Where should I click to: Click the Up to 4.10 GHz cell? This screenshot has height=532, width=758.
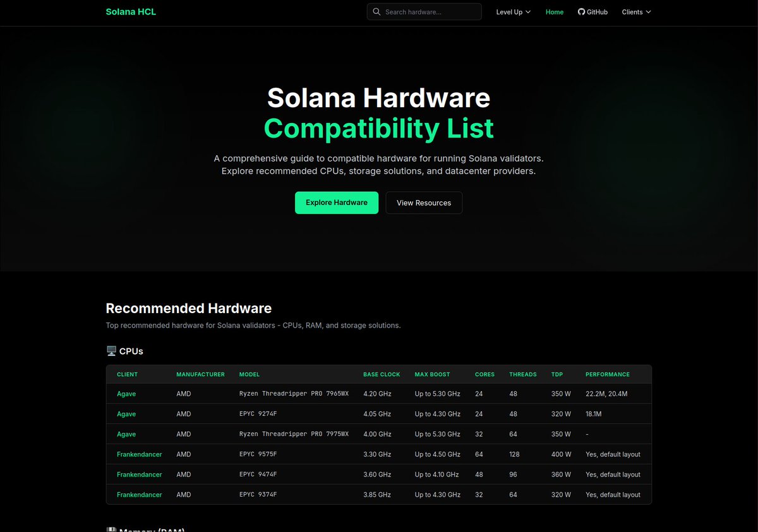[x=437, y=475]
